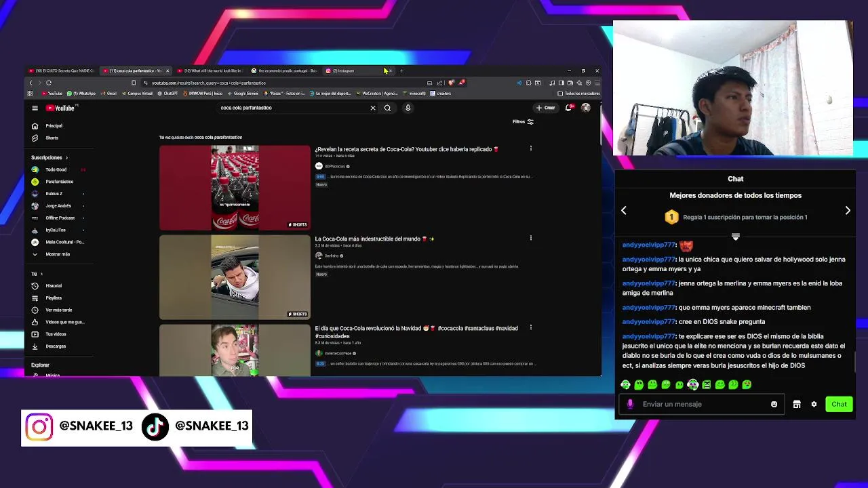Reload the page with browser refresh icon
The height and width of the screenshot is (488, 868).
(49, 83)
